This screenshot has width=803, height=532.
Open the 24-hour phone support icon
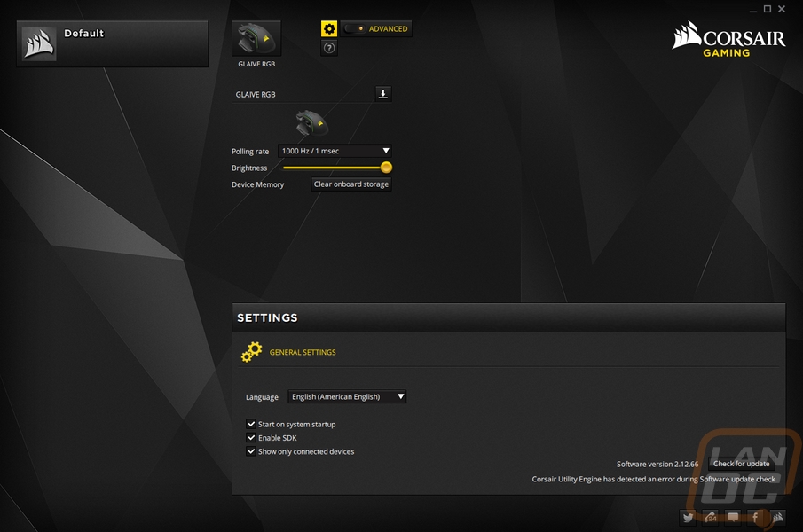coord(711,517)
